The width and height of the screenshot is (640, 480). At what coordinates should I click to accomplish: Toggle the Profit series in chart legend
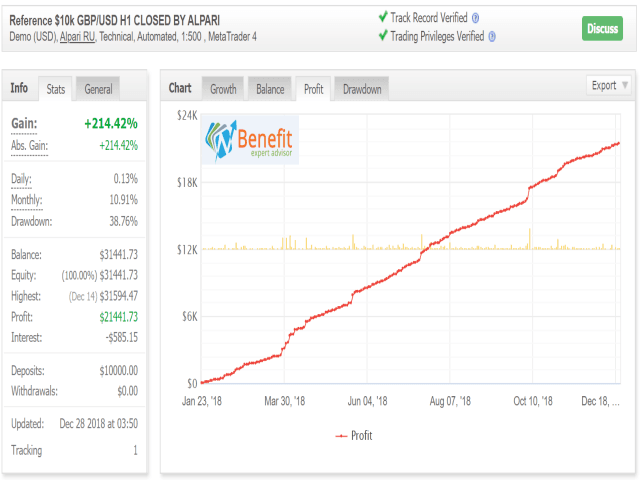(353, 436)
